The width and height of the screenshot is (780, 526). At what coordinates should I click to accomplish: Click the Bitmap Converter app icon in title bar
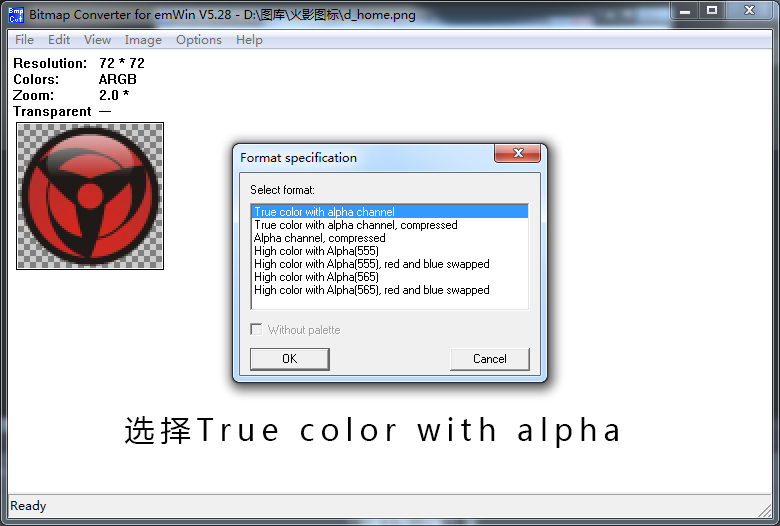point(16,14)
